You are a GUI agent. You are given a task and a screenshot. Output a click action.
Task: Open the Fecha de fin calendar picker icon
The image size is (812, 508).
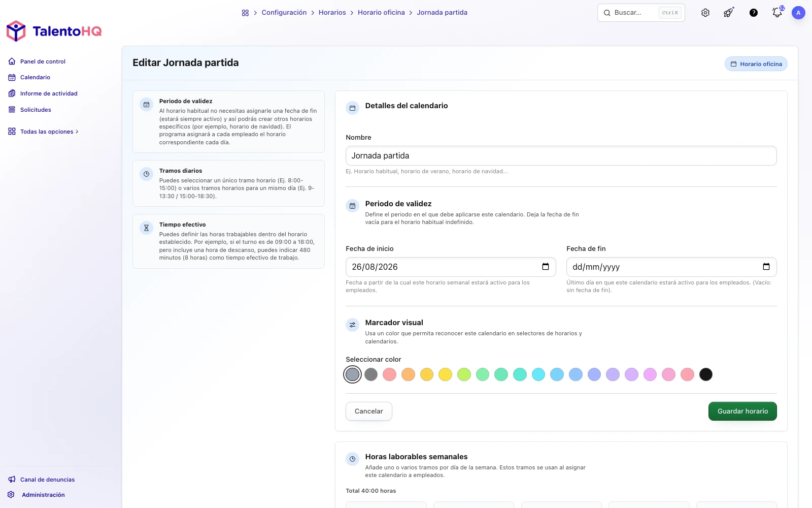[x=766, y=267]
